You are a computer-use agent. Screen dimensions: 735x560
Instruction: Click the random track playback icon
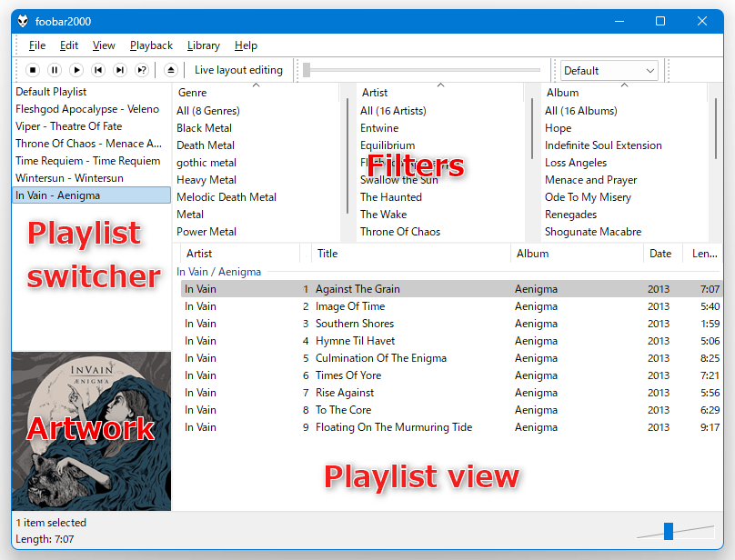tap(142, 70)
